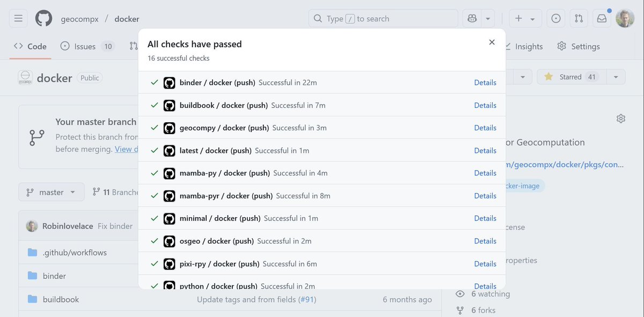
Task: Open the hamburger navigation menu
Action: pos(18,18)
